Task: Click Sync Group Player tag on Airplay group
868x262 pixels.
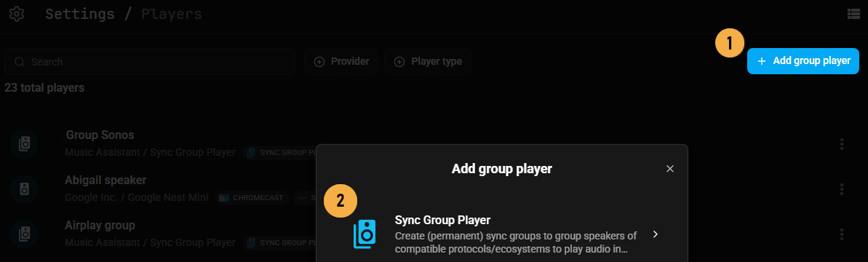Action: tap(279, 242)
